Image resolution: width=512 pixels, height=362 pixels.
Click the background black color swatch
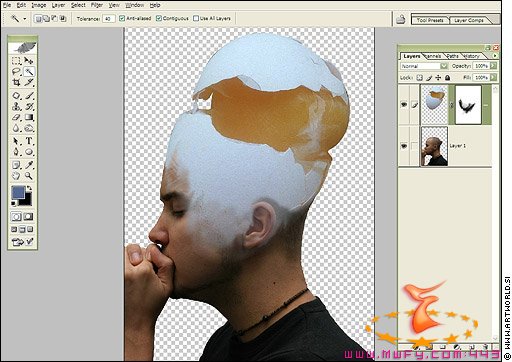click(27, 201)
